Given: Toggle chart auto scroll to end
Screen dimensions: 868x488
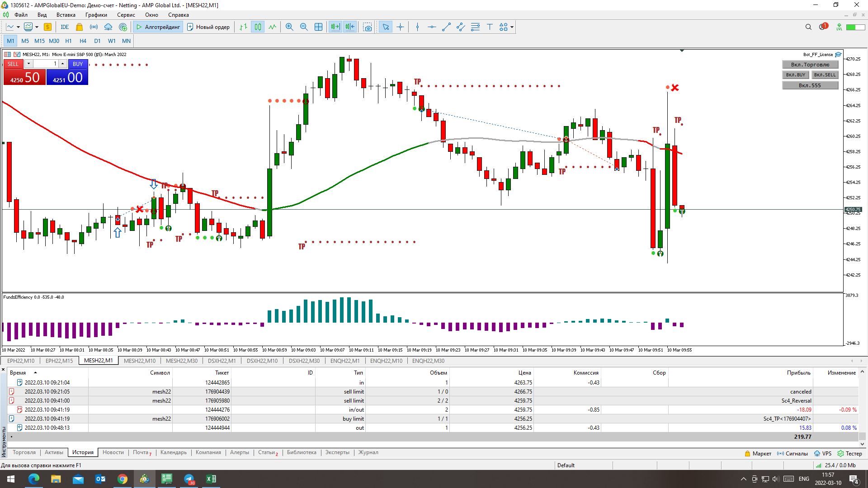Looking at the screenshot, I should pyautogui.click(x=335, y=27).
